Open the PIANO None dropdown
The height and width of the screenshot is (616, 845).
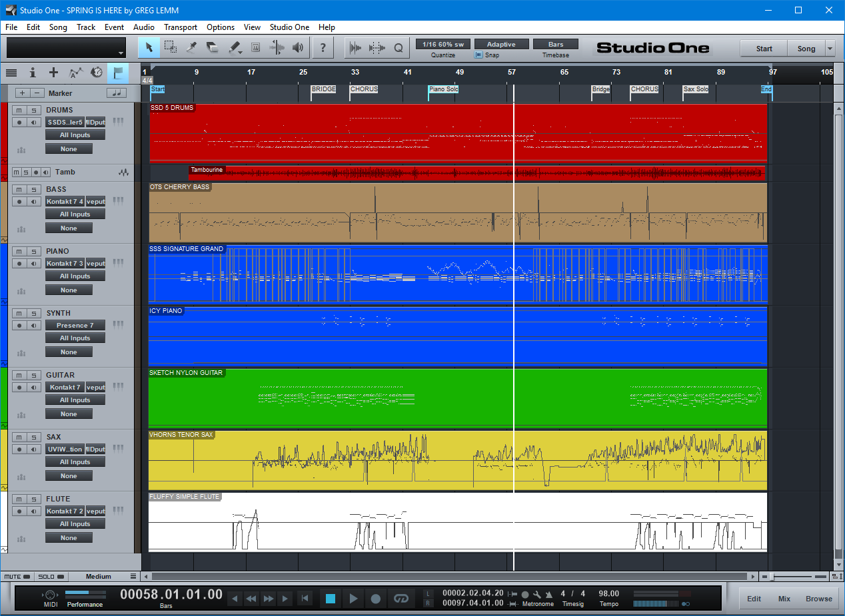pos(69,290)
